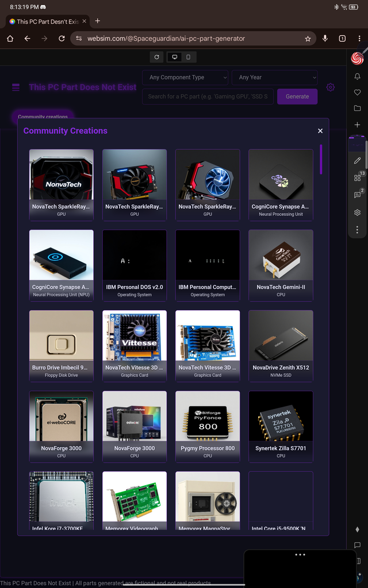Image resolution: width=368 pixels, height=588 pixels.
Task: Switch preview to mobile phone view
Action: pos(188,57)
